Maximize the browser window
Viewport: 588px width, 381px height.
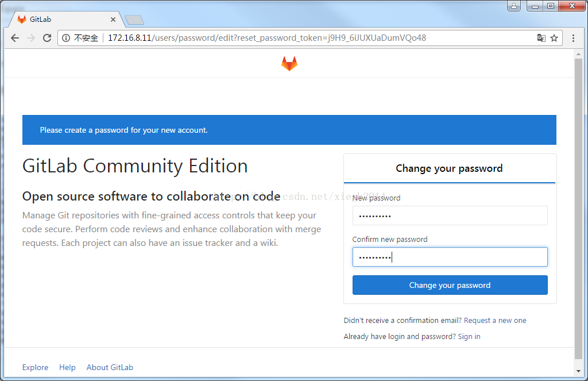[551, 6]
